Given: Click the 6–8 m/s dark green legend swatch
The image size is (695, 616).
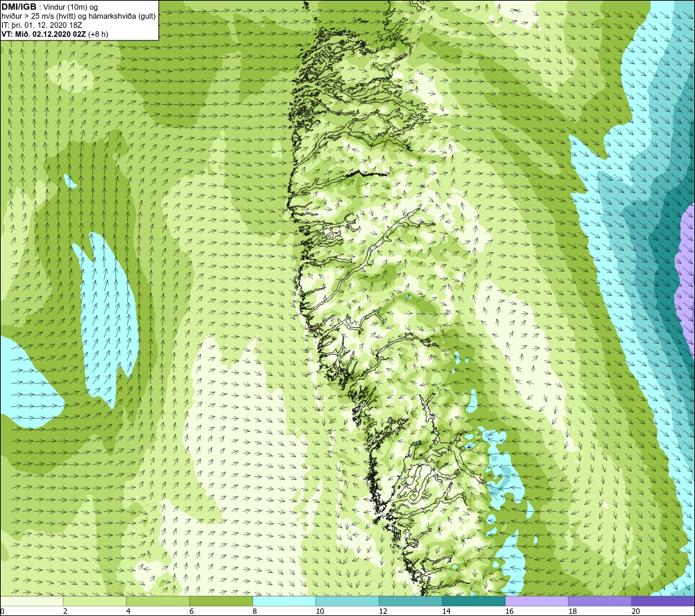Looking at the screenshot, I should 221,601.
